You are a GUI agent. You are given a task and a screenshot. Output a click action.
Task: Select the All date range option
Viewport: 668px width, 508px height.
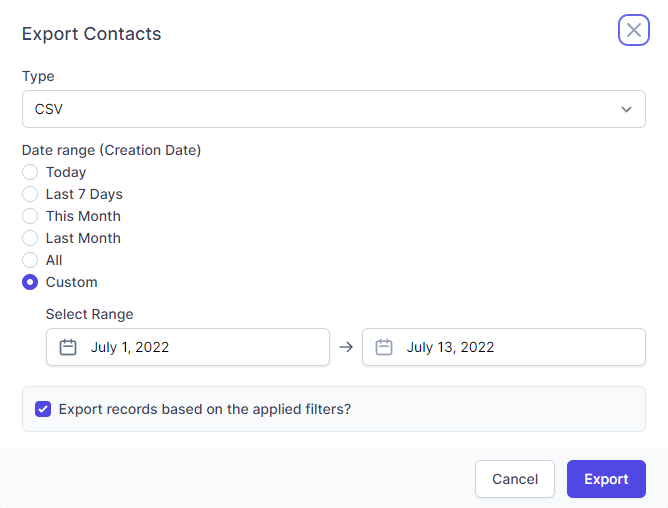[30, 260]
